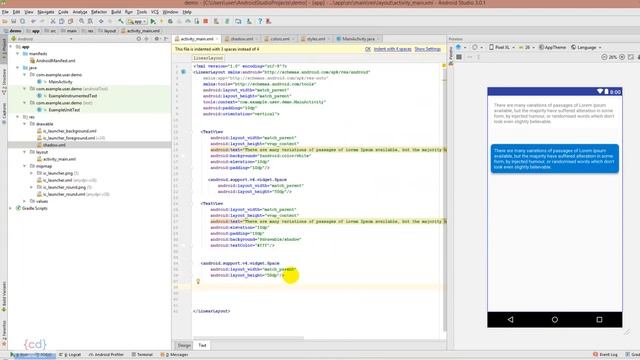
Task: Click the Undo arrow icon
Action: [x=33, y=21]
